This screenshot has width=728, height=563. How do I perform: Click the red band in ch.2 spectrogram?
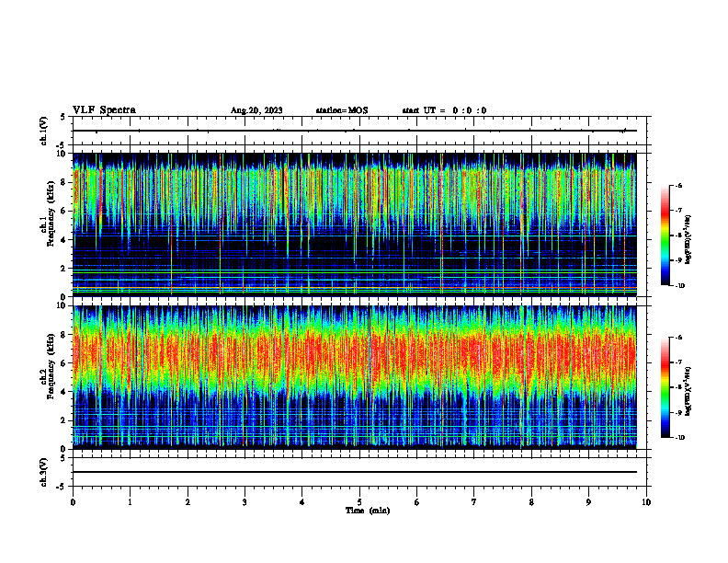(x=355, y=355)
